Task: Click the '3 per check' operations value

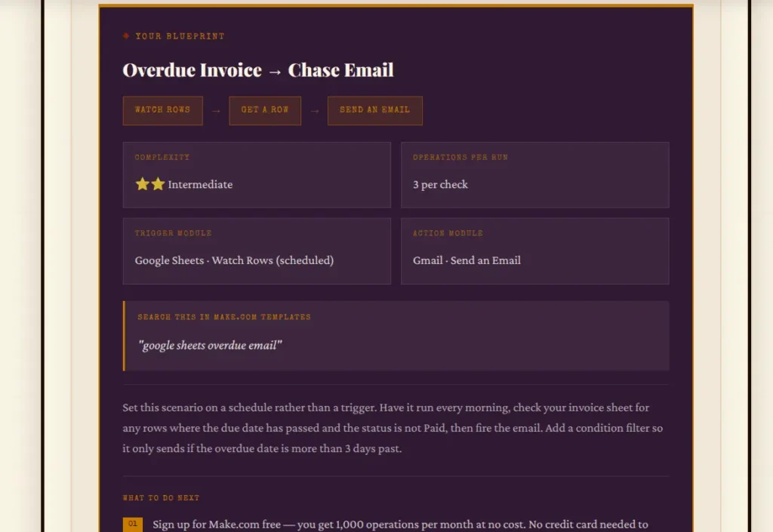Action: (440, 185)
